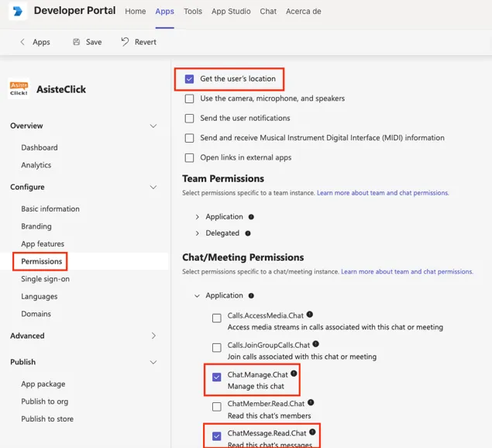This screenshot has width=492, height=448.
Task: Click the back arrow beside Apps
Action: (22, 42)
